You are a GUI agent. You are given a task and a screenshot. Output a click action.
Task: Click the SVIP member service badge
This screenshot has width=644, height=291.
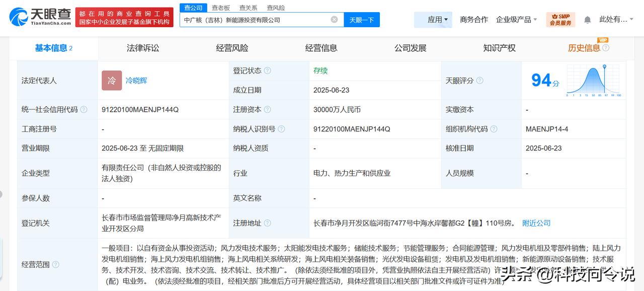[560, 20]
